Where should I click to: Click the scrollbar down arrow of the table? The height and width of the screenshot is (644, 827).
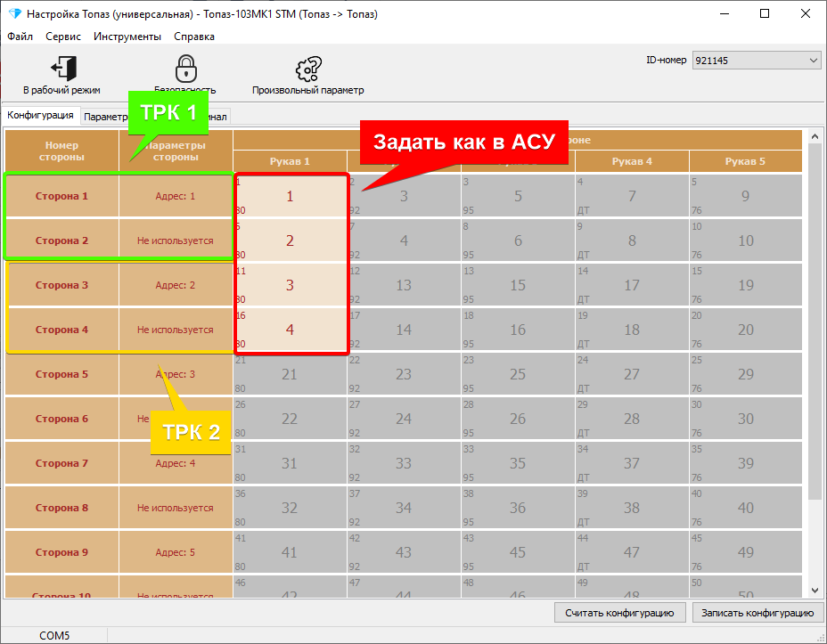coord(815,591)
